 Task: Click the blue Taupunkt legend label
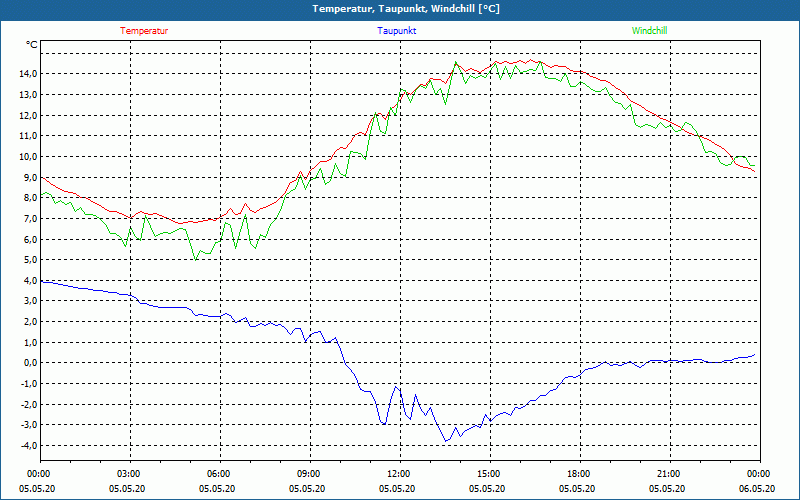click(396, 31)
